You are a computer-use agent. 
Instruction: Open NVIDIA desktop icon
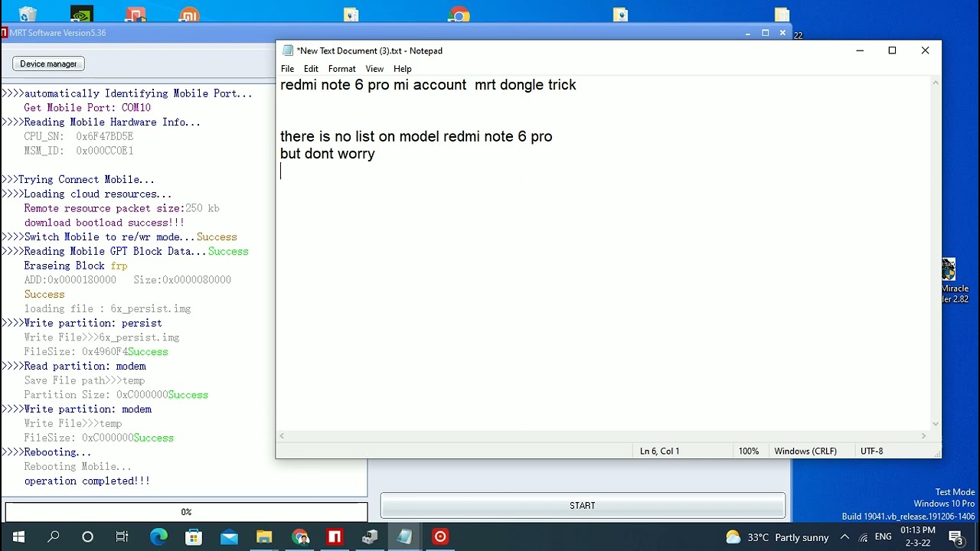tap(81, 14)
